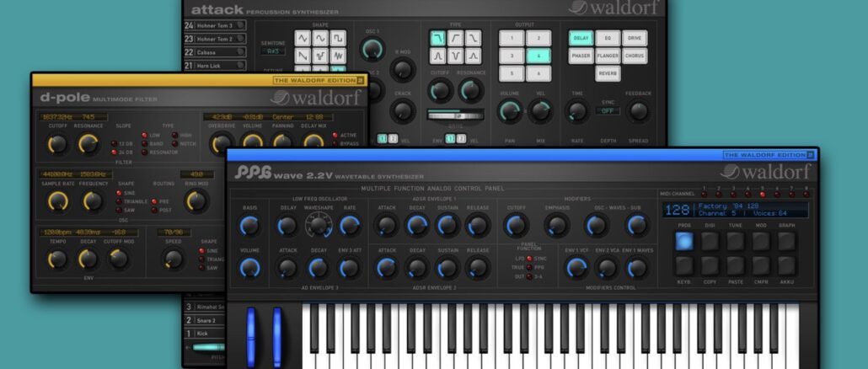Screen dimensions: 868x369
Task: Toggle the EQ effect in Attack
Action: coord(608,38)
